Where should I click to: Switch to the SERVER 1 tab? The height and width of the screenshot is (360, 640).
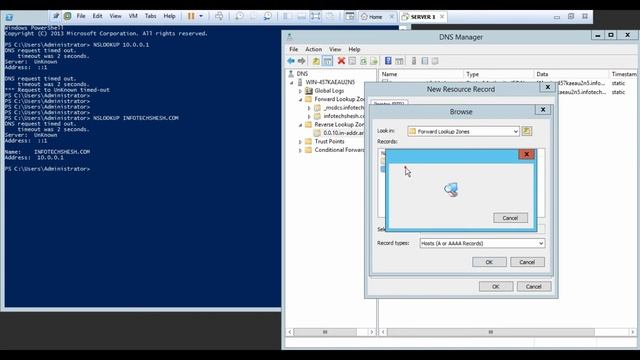(423, 17)
